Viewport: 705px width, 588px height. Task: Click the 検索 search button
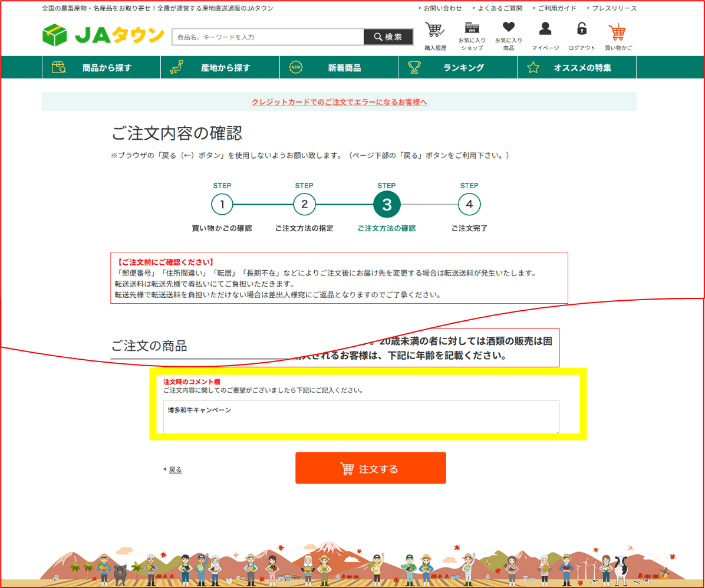[x=388, y=37]
